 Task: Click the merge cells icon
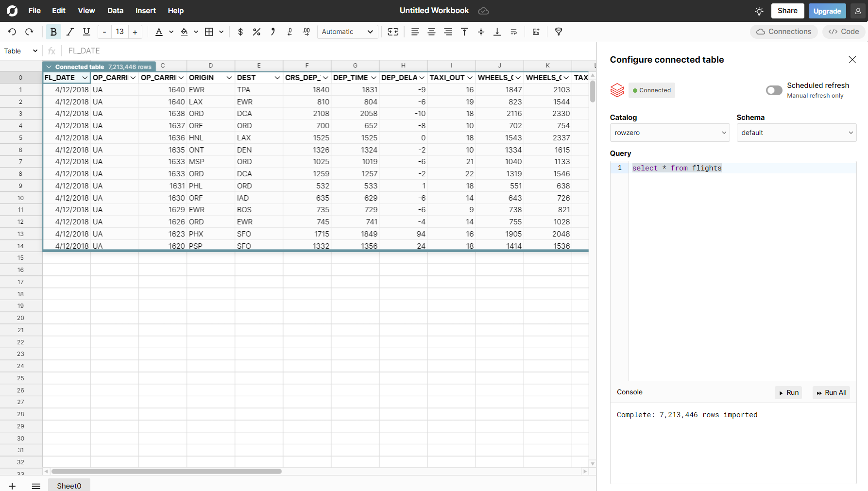(x=393, y=32)
